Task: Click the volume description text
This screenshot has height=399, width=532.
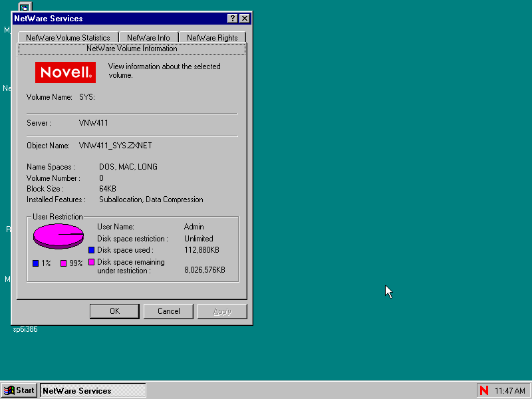Action: tap(164, 70)
